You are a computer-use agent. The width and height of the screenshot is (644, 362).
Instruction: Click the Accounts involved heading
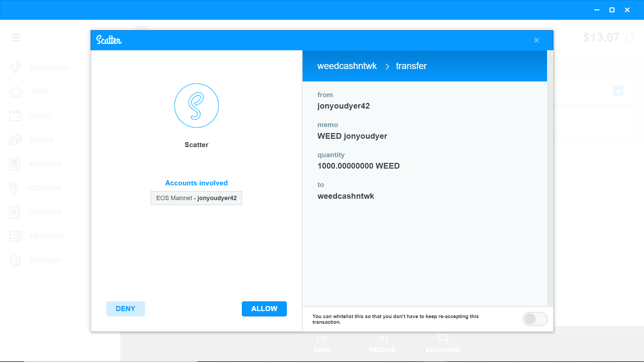[x=197, y=183]
